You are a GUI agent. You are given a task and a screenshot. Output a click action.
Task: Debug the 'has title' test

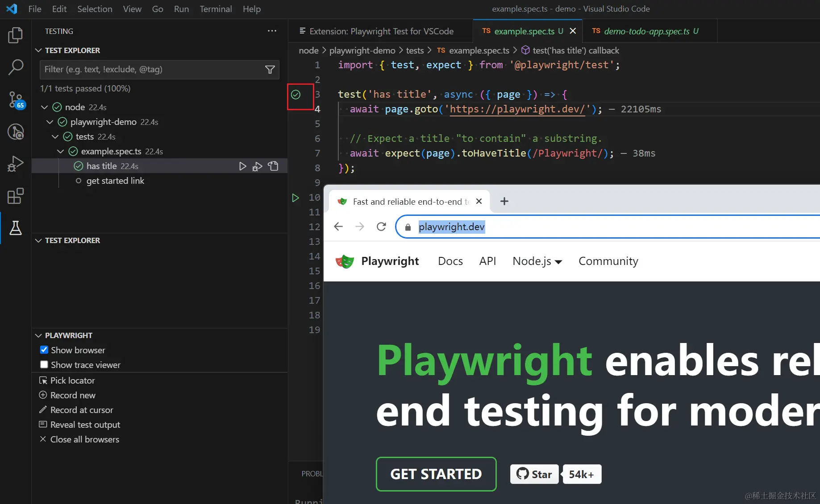click(258, 166)
